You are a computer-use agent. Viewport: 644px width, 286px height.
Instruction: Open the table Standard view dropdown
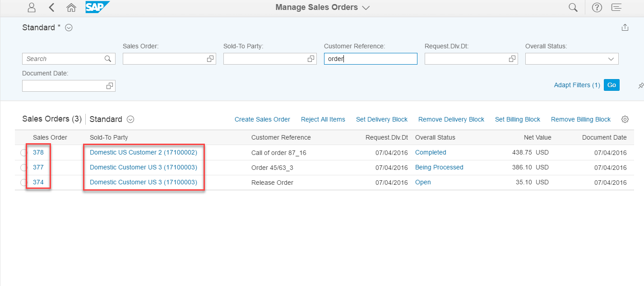click(x=130, y=119)
